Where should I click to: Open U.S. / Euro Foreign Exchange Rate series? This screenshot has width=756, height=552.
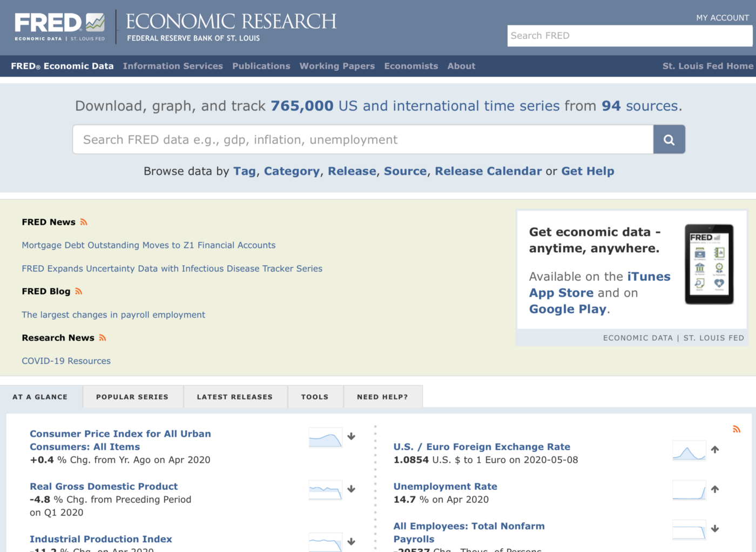click(x=482, y=447)
